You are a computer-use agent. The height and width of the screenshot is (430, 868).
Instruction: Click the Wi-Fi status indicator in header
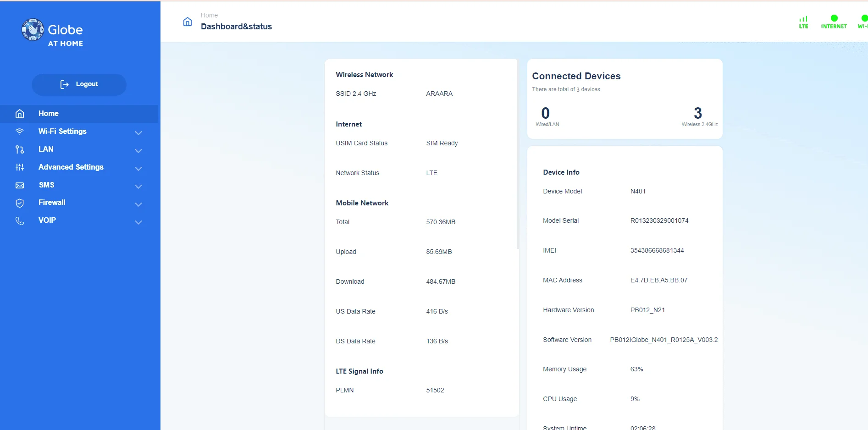click(x=862, y=22)
